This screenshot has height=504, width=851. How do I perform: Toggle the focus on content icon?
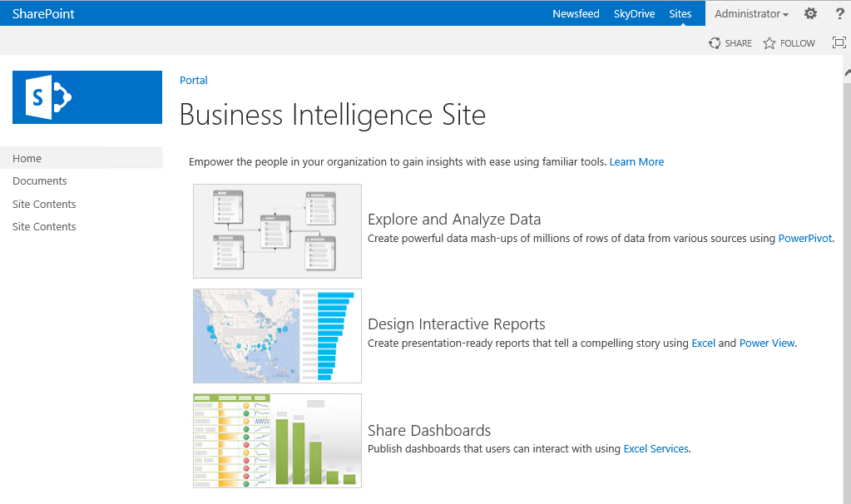[839, 42]
